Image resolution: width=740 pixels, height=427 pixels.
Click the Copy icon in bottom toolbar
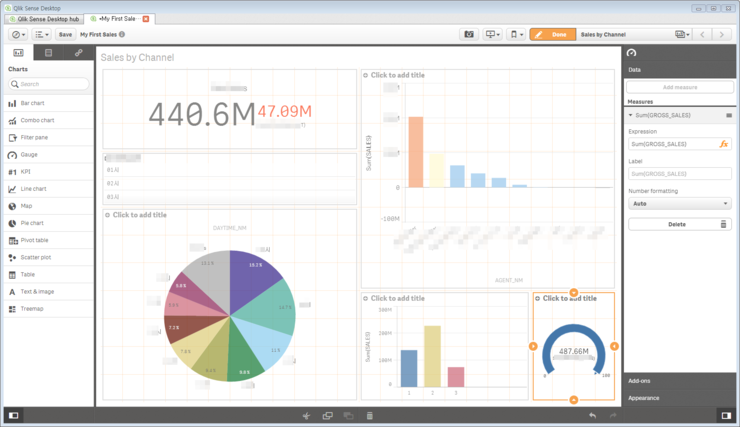tap(328, 416)
